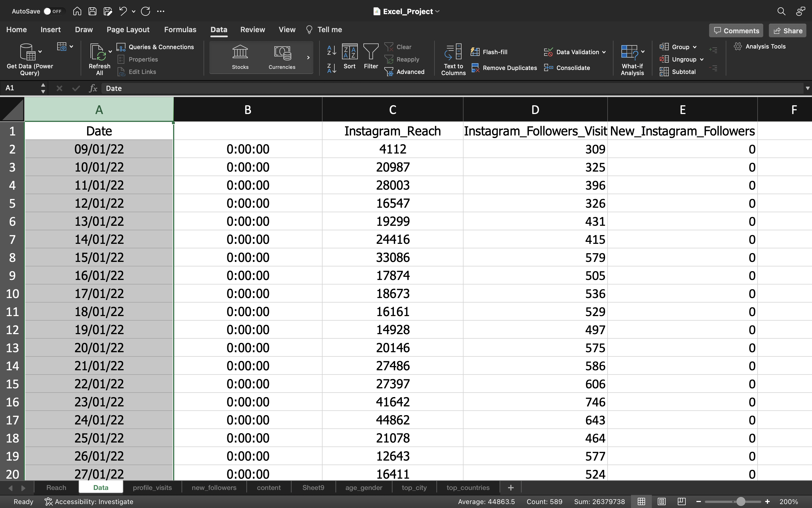Toggle the AutoSave switch
The height and width of the screenshot is (508, 812).
(x=53, y=11)
